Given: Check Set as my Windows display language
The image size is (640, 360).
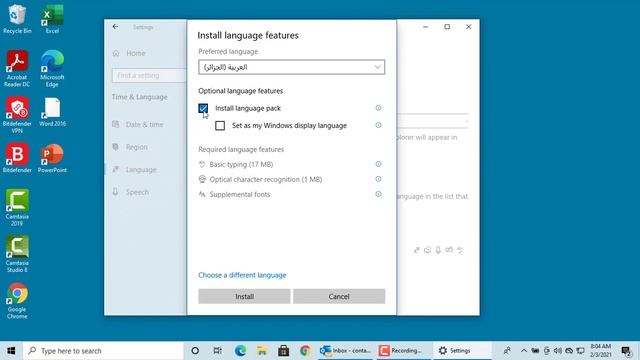Looking at the screenshot, I should point(220,125).
